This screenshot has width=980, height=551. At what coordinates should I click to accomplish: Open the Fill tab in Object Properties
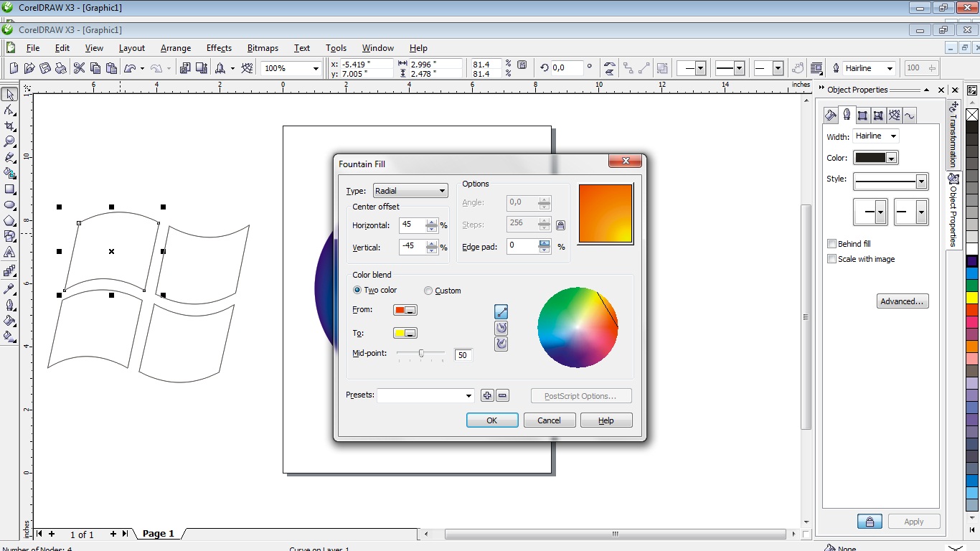click(830, 115)
